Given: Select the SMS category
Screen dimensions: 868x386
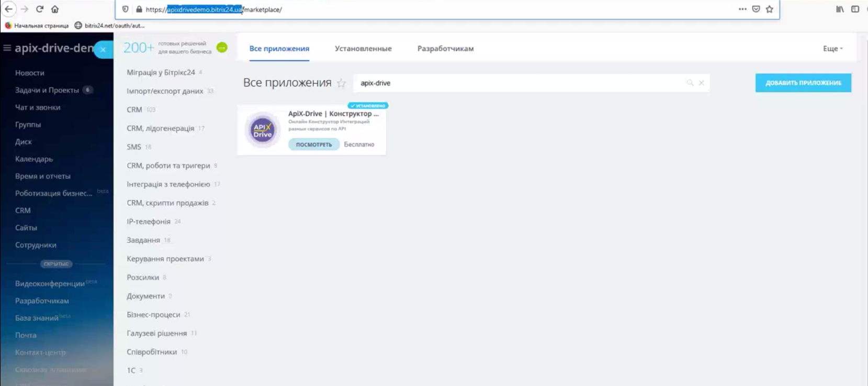Looking at the screenshot, I should coord(134,147).
